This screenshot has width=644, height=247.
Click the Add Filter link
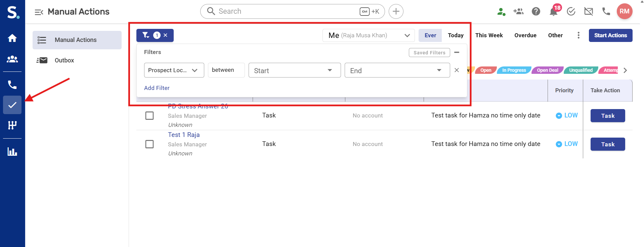click(157, 88)
